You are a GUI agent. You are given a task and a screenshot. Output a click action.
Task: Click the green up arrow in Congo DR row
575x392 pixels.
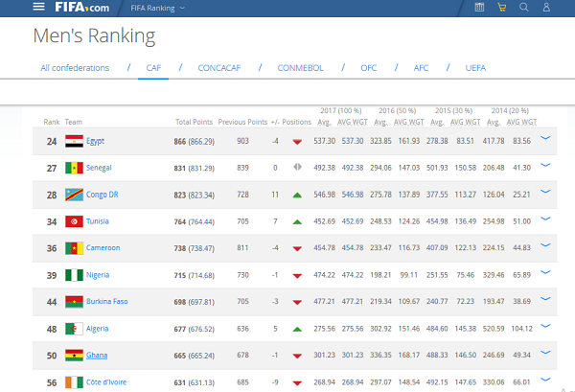click(x=297, y=196)
